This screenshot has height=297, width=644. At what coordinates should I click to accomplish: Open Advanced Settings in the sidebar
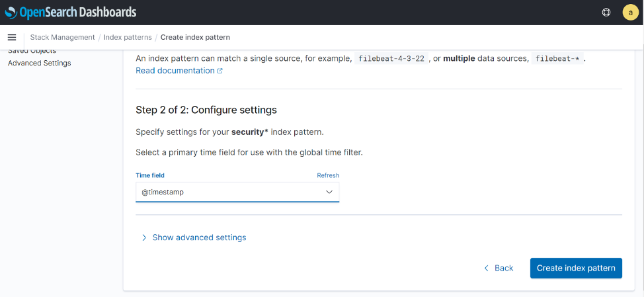40,64
